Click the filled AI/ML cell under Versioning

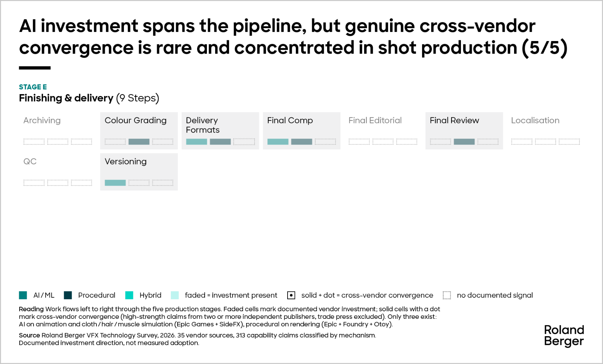[x=115, y=183]
